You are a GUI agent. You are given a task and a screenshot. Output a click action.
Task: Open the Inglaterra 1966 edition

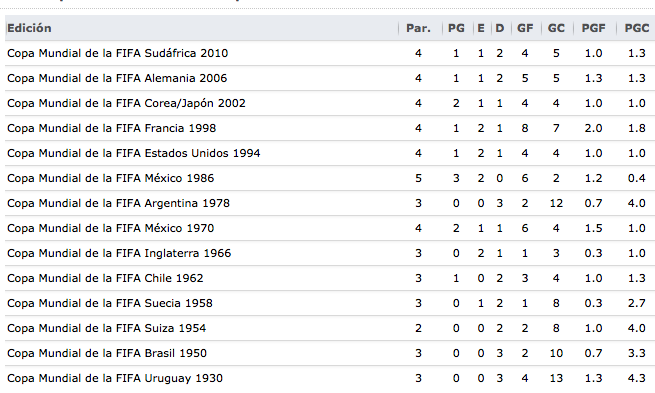point(119,254)
